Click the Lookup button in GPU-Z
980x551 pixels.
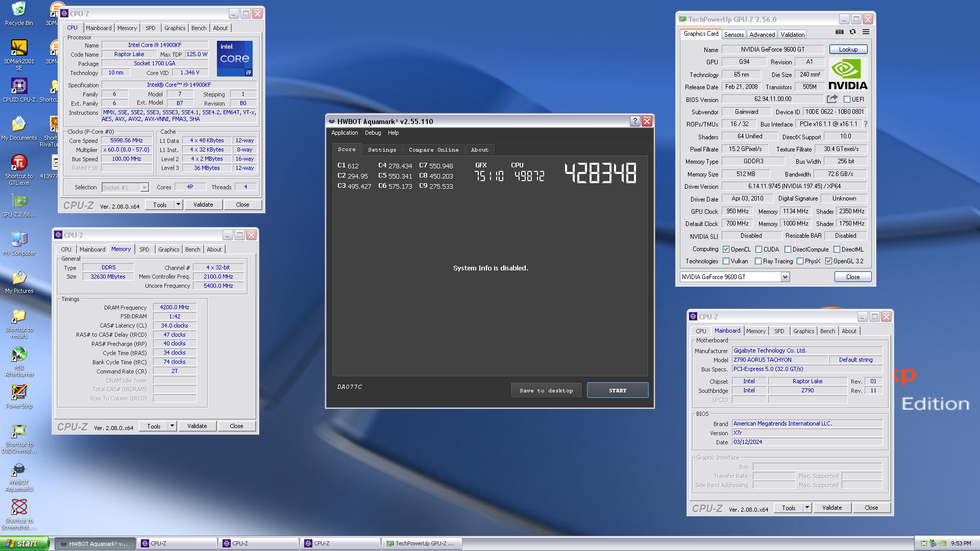coord(848,49)
